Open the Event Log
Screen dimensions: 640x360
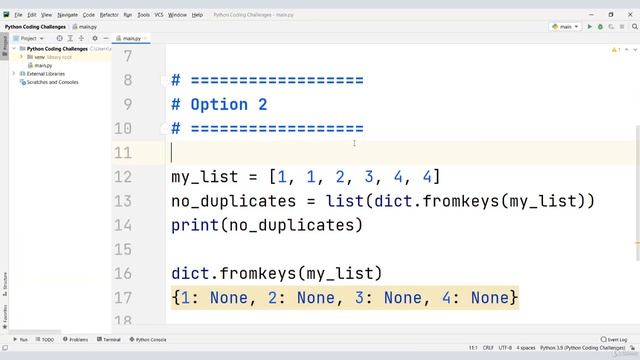click(x=613, y=340)
